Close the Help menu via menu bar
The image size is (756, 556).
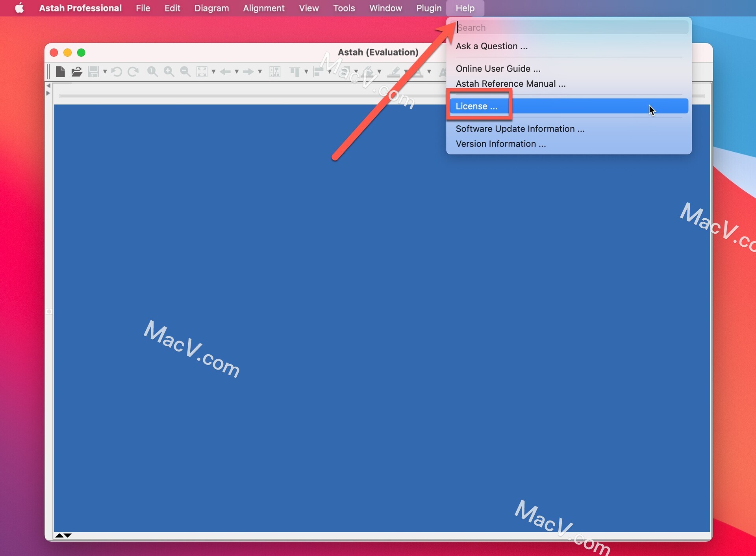[x=465, y=8]
